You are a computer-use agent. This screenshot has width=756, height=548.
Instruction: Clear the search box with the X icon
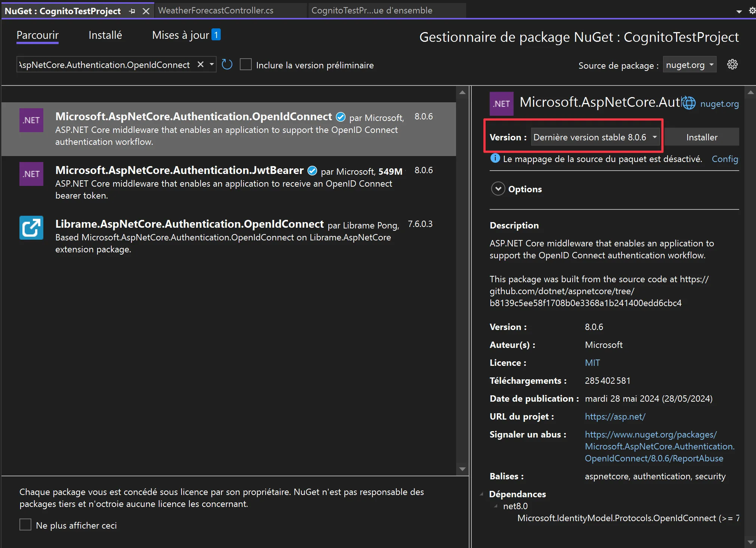click(201, 65)
